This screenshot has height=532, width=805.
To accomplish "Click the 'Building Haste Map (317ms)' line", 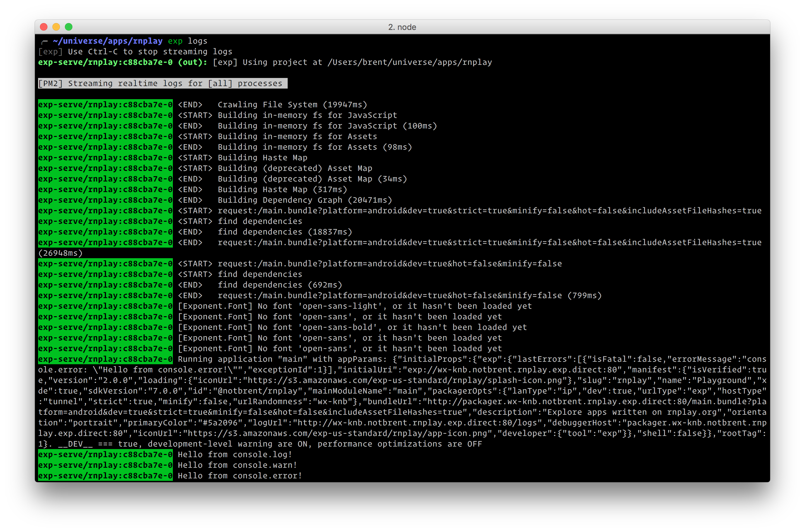I will pos(282,190).
